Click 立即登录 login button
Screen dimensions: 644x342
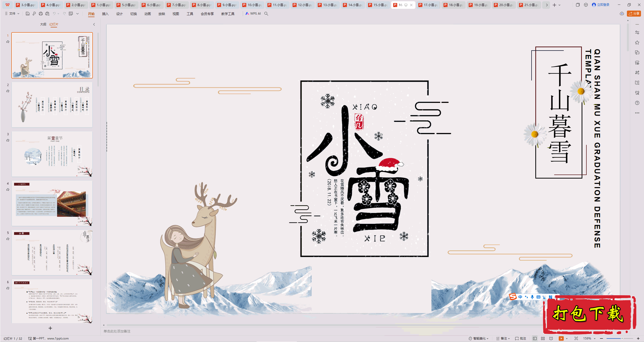point(601,5)
